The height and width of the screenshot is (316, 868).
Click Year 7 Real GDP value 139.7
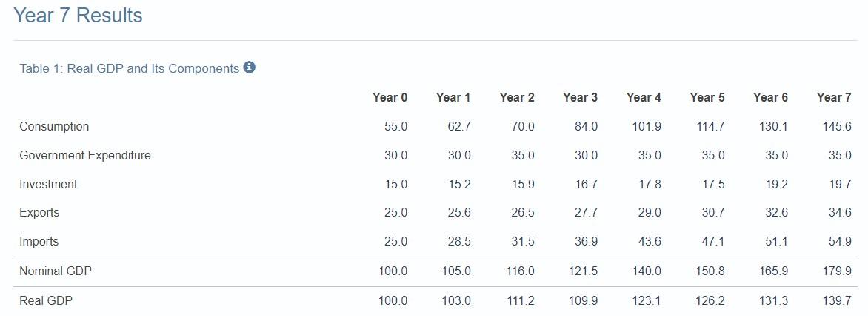[837, 301]
